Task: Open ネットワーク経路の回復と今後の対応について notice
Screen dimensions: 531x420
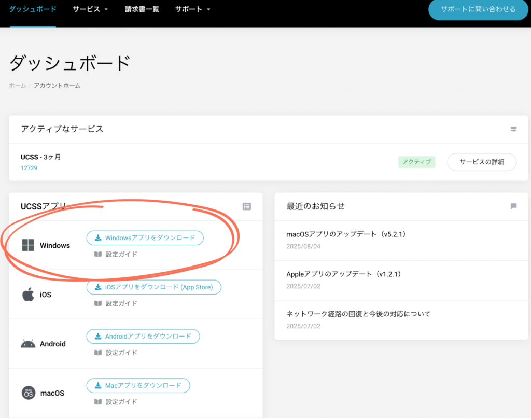Action: tap(358, 314)
